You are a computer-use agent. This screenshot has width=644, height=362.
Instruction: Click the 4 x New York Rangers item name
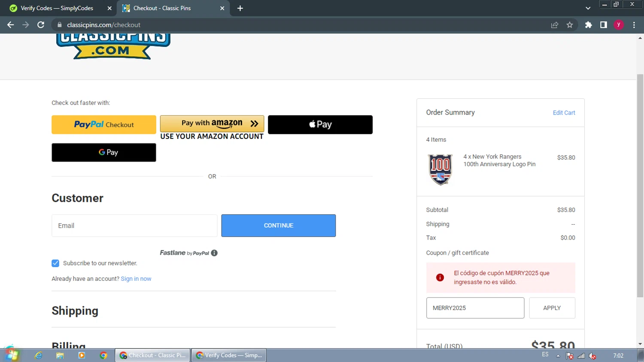pyautogui.click(x=499, y=160)
